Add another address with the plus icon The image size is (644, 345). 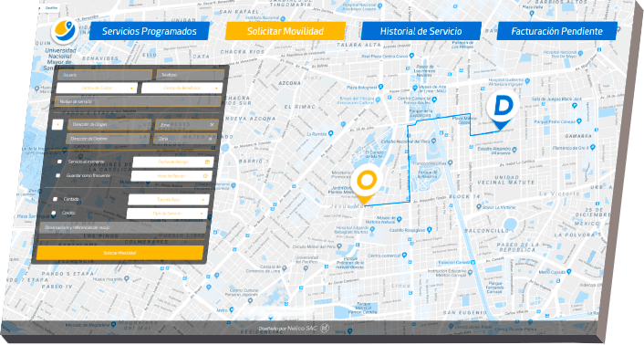[57, 124]
